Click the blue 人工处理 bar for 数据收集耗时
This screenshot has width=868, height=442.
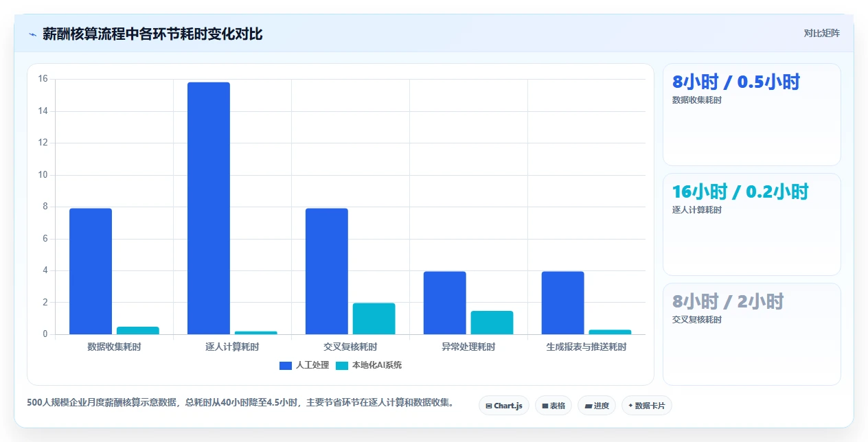[91, 271]
